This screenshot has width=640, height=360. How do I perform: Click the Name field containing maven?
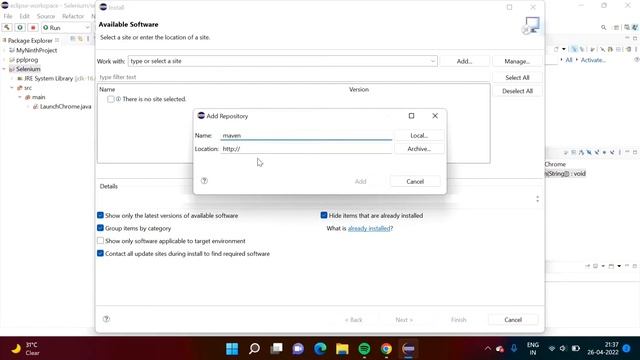[306, 136]
